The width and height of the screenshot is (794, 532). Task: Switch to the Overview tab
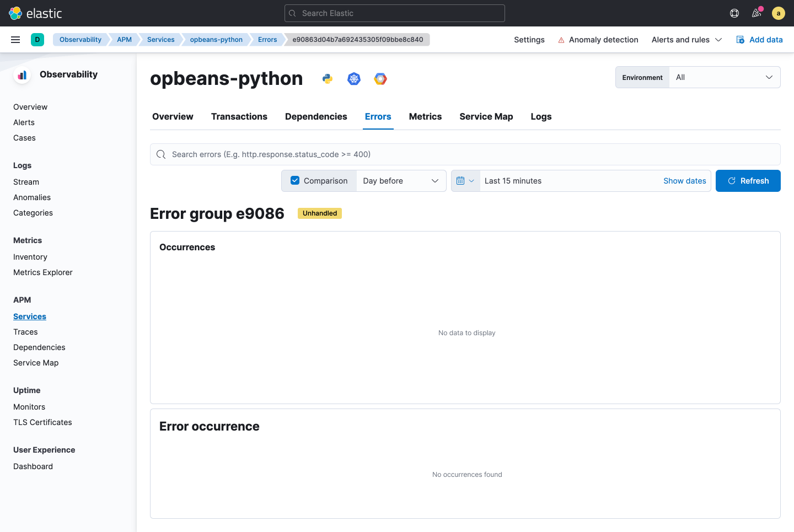tap(173, 116)
